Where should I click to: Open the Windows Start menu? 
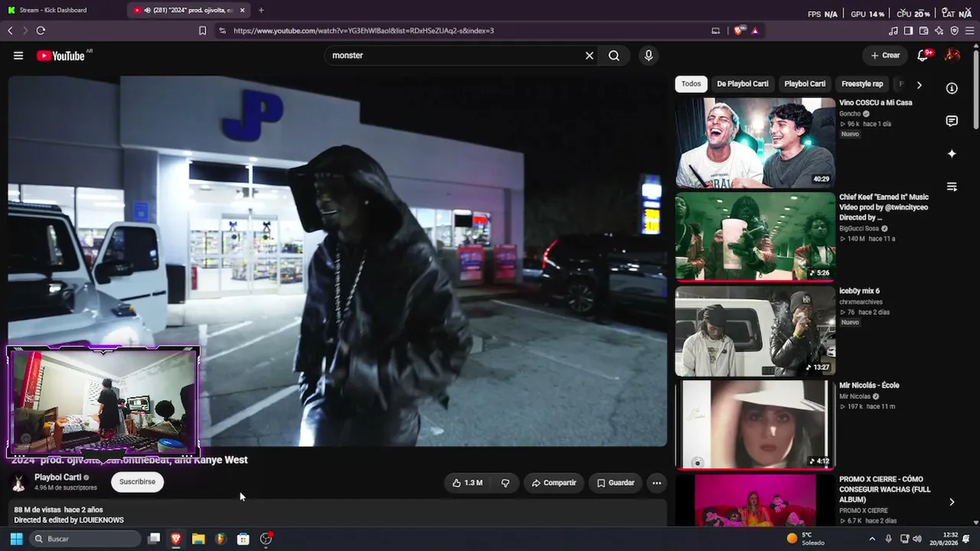[16, 539]
